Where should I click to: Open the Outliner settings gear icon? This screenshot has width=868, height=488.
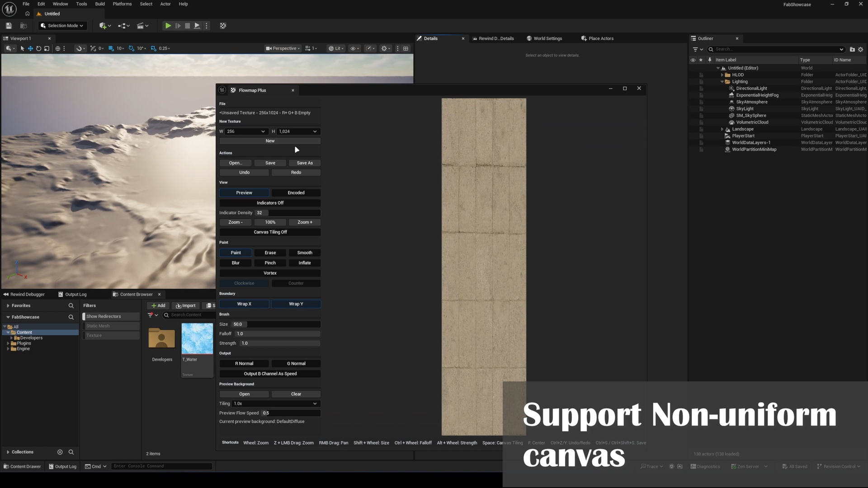coord(861,49)
